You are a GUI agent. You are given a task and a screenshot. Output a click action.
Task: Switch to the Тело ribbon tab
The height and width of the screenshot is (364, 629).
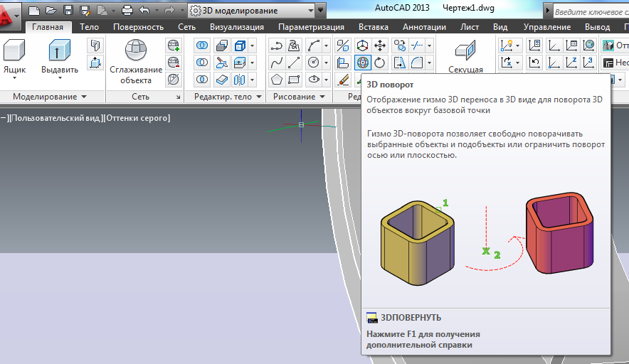[89, 27]
